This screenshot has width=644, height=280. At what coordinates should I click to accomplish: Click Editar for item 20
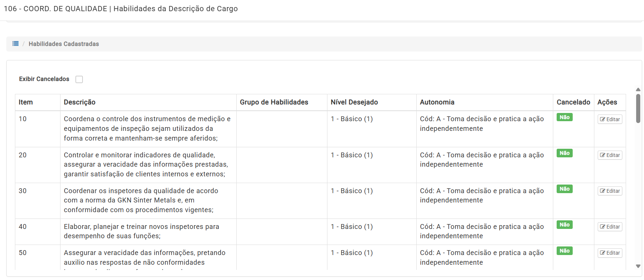coord(610,155)
